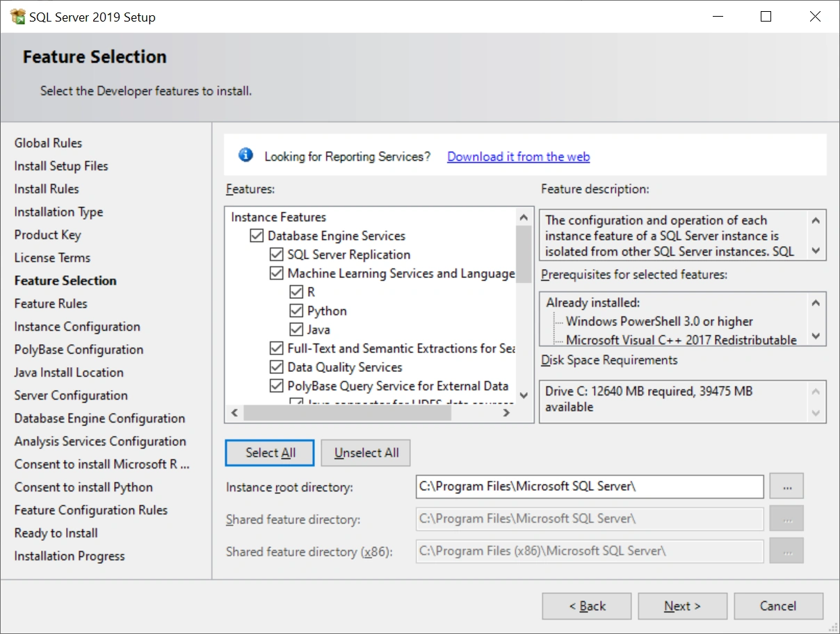840x634 pixels.
Task: Click Product Key step in the sidebar
Action: tap(47, 235)
